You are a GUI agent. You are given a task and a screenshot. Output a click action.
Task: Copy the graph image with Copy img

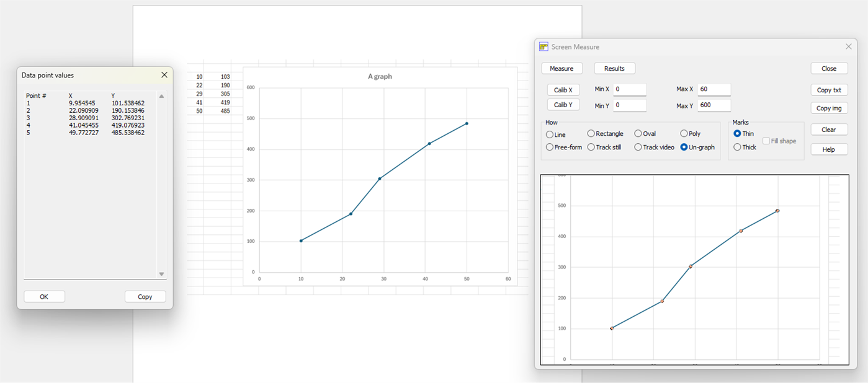pos(829,108)
